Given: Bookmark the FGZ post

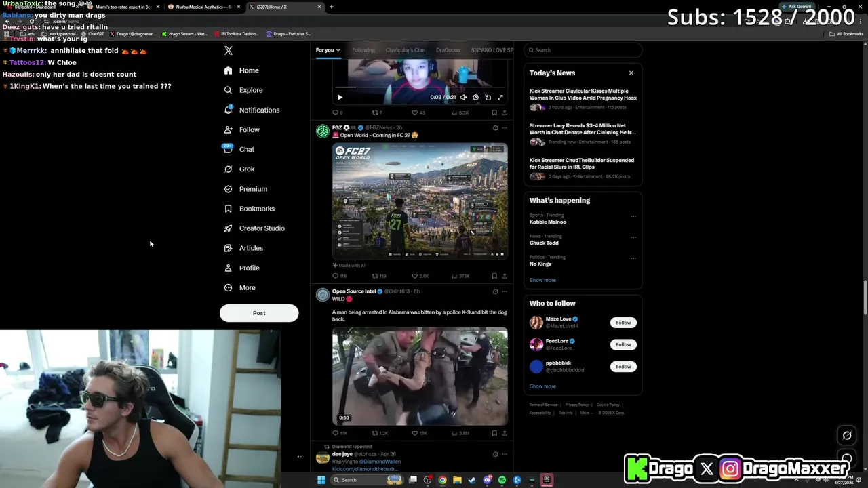Looking at the screenshot, I should pyautogui.click(x=494, y=276).
